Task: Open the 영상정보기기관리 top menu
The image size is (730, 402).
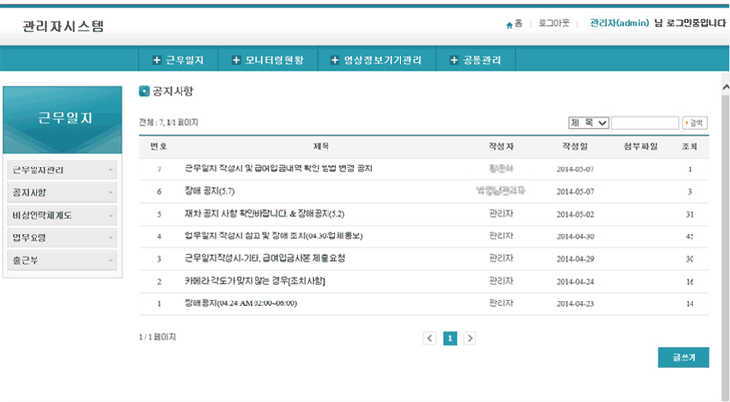Action: click(x=377, y=60)
